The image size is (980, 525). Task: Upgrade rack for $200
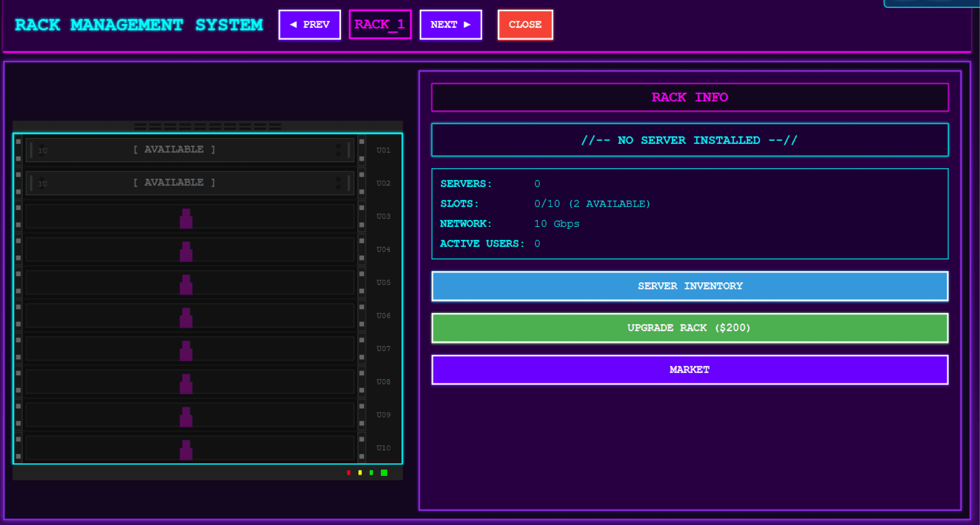(x=689, y=328)
